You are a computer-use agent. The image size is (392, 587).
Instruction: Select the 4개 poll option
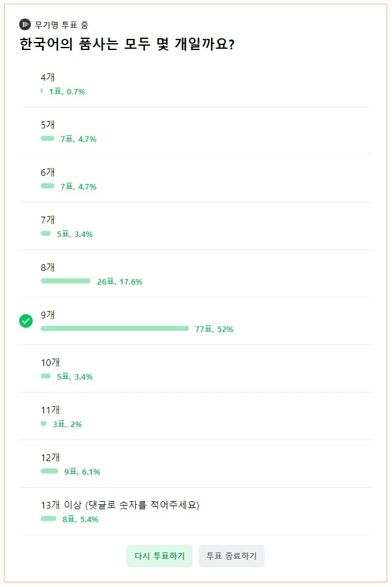click(196, 84)
